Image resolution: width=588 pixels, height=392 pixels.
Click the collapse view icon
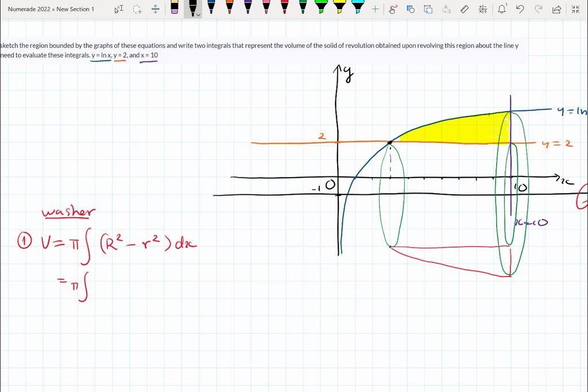[574, 9]
